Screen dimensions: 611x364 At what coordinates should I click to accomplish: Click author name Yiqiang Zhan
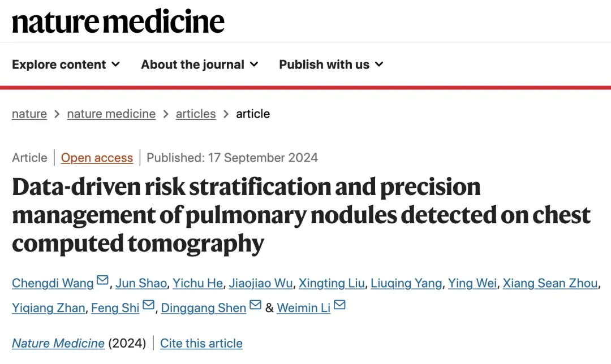pos(48,308)
